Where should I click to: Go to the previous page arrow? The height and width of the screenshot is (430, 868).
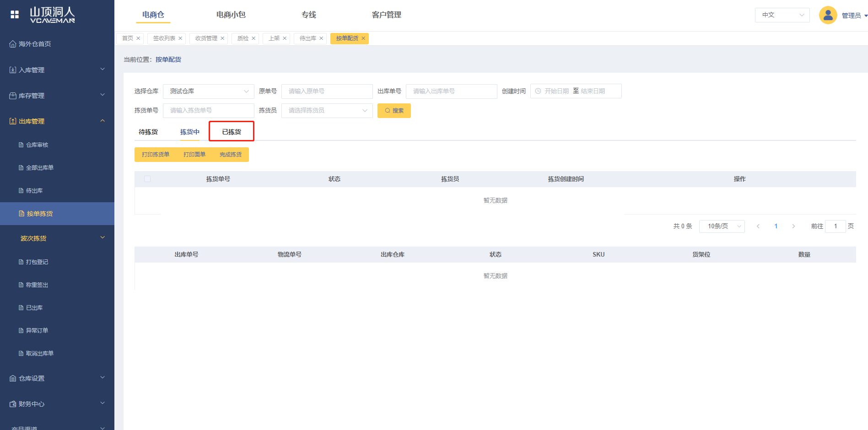point(758,226)
